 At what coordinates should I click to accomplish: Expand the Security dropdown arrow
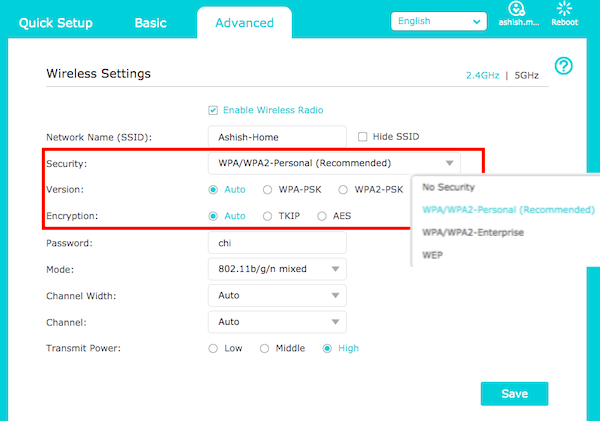coord(450,163)
